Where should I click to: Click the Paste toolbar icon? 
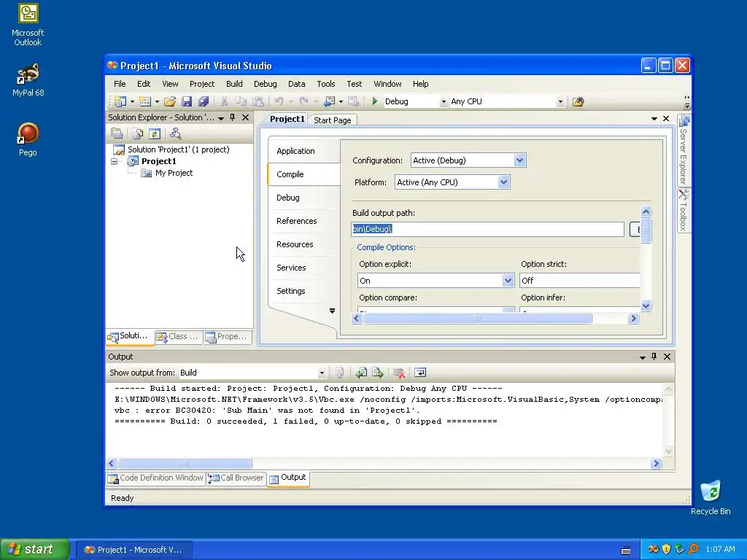click(x=258, y=101)
